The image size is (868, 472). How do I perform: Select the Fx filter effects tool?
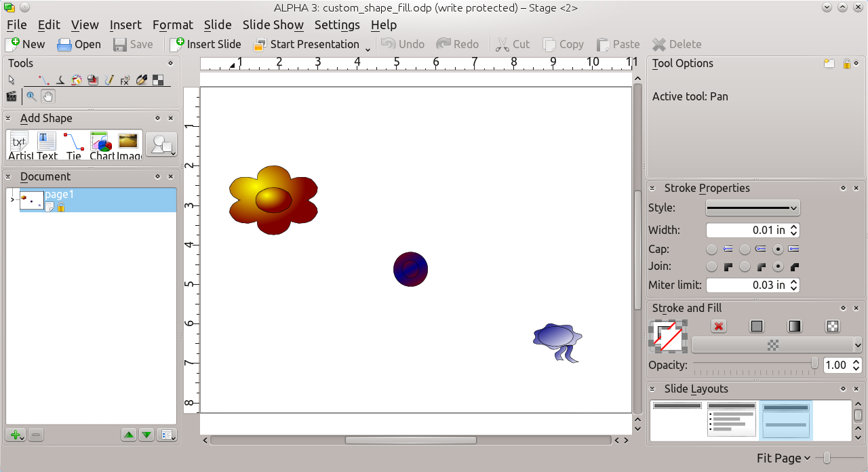click(x=125, y=80)
